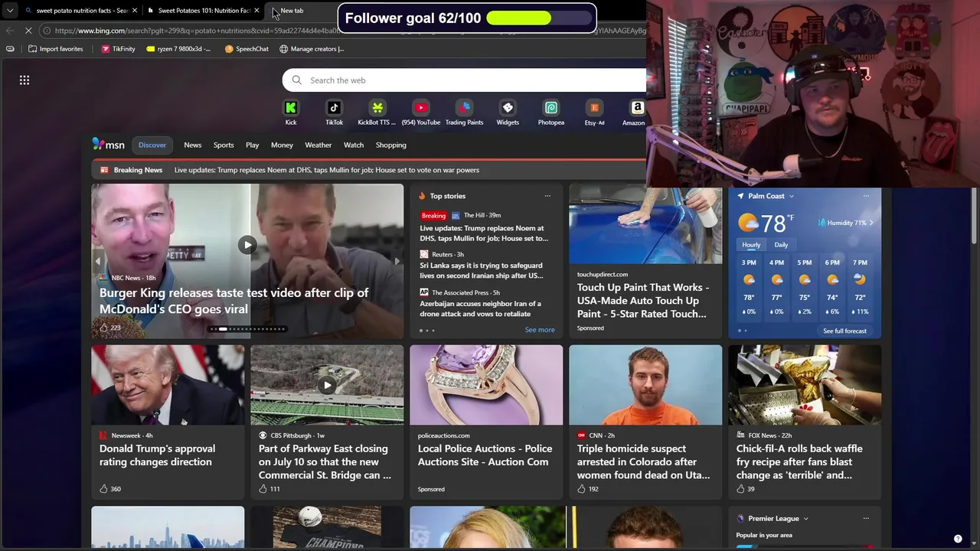Switch weather to Hourly view

click(x=751, y=245)
